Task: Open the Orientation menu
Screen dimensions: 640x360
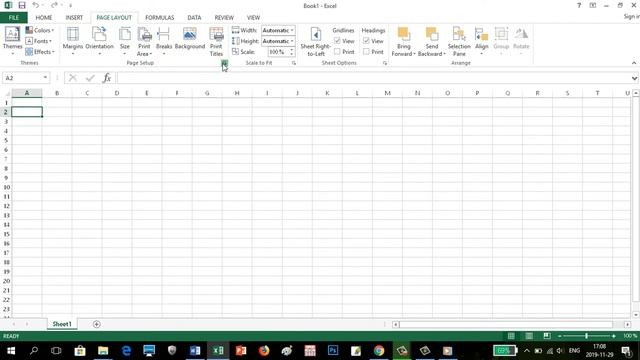Action: pos(99,41)
